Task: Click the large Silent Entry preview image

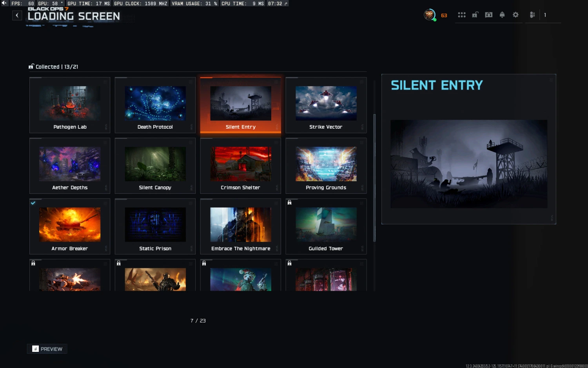Action: click(468, 164)
